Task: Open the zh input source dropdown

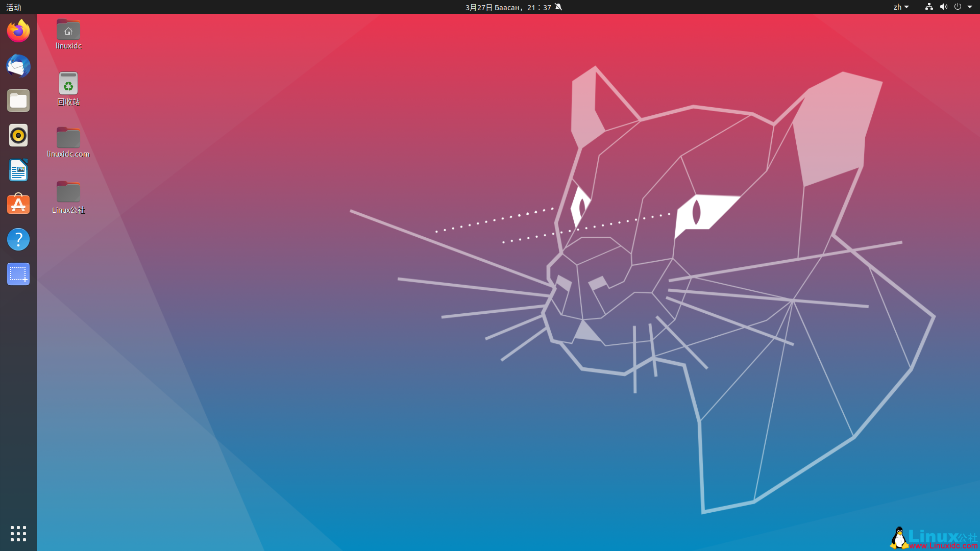Action: click(901, 7)
